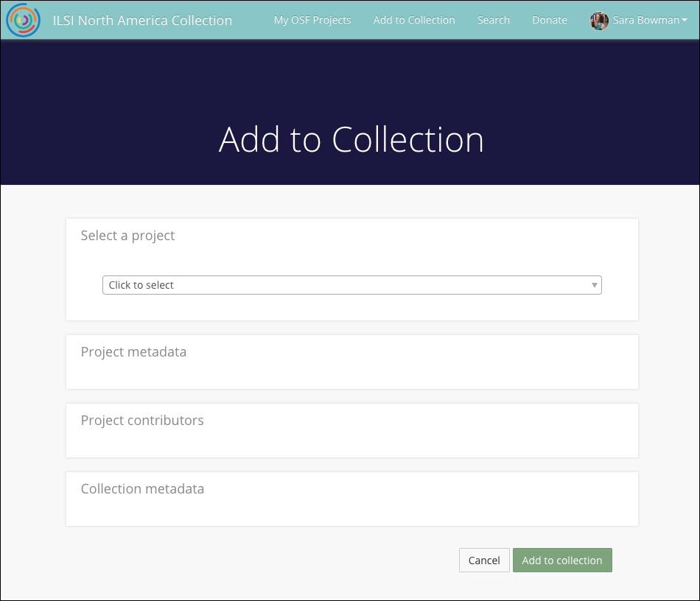Click the Donate nav link
This screenshot has height=601, width=700.
point(550,20)
